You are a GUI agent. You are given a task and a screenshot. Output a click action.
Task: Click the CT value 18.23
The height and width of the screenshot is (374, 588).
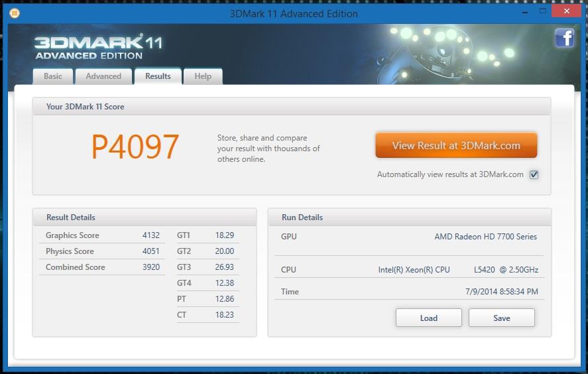[x=225, y=315]
